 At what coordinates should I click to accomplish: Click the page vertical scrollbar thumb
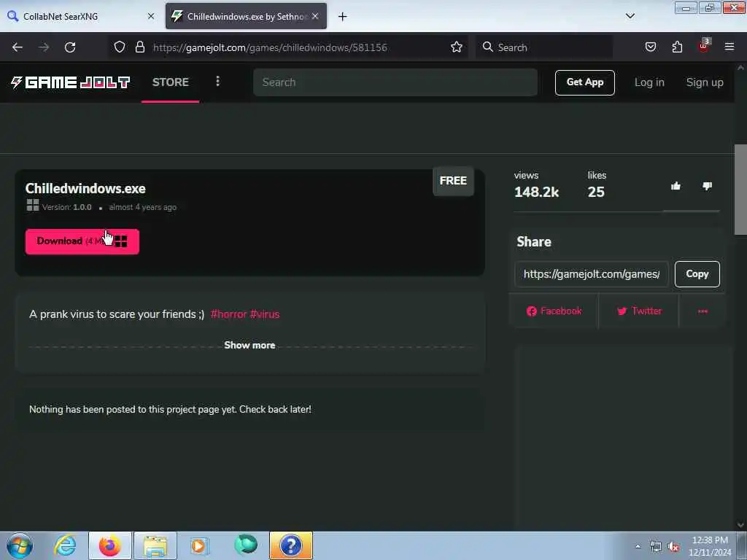(x=740, y=189)
